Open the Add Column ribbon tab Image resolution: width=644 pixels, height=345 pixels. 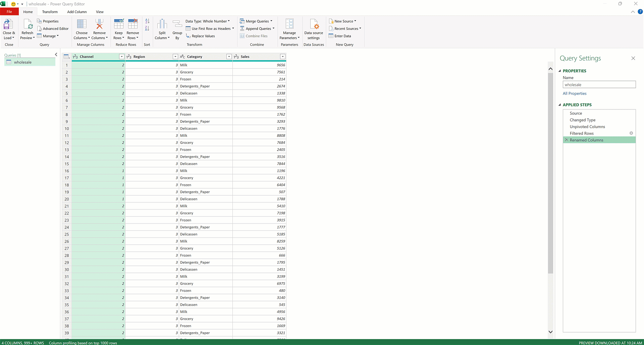coord(77,12)
